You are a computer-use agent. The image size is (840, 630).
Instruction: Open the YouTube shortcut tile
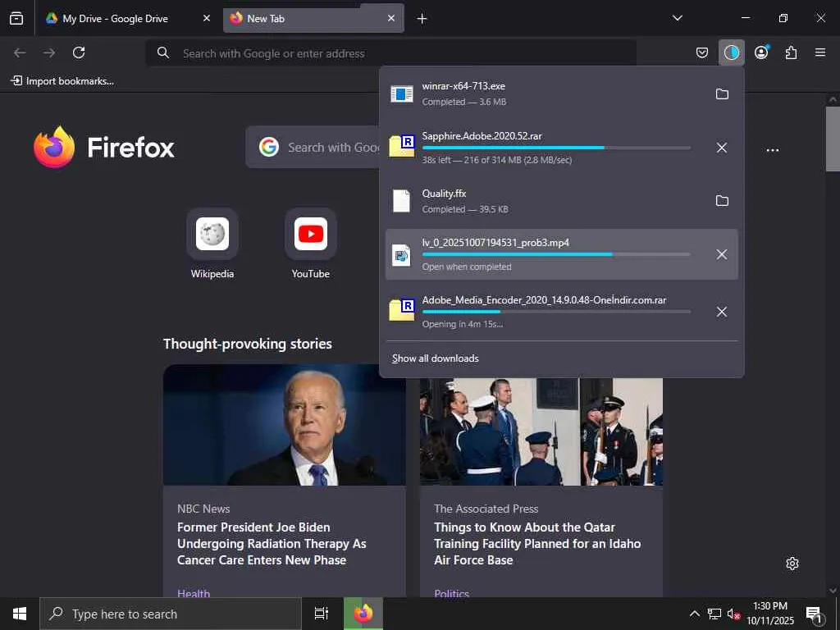tap(311, 244)
